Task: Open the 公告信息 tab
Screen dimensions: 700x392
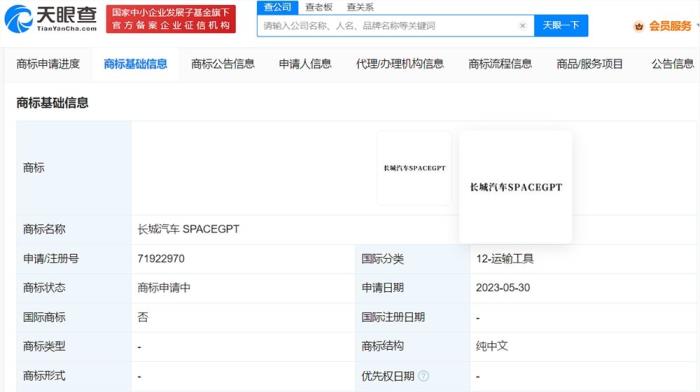Action: click(672, 64)
